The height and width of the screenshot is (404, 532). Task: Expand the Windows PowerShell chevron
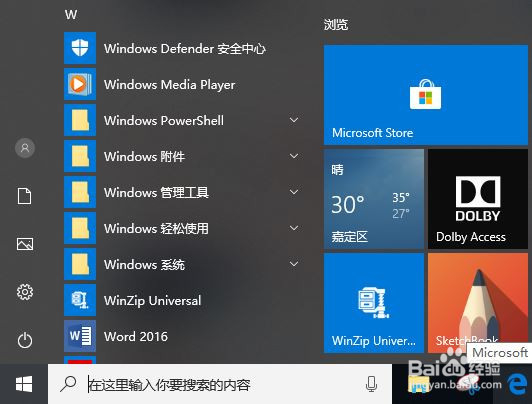point(294,120)
